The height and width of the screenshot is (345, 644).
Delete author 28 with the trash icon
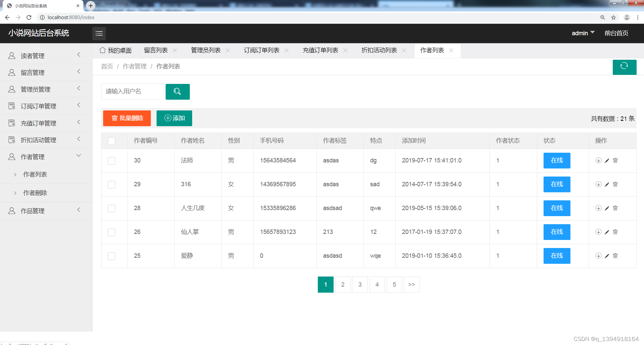[x=615, y=208]
